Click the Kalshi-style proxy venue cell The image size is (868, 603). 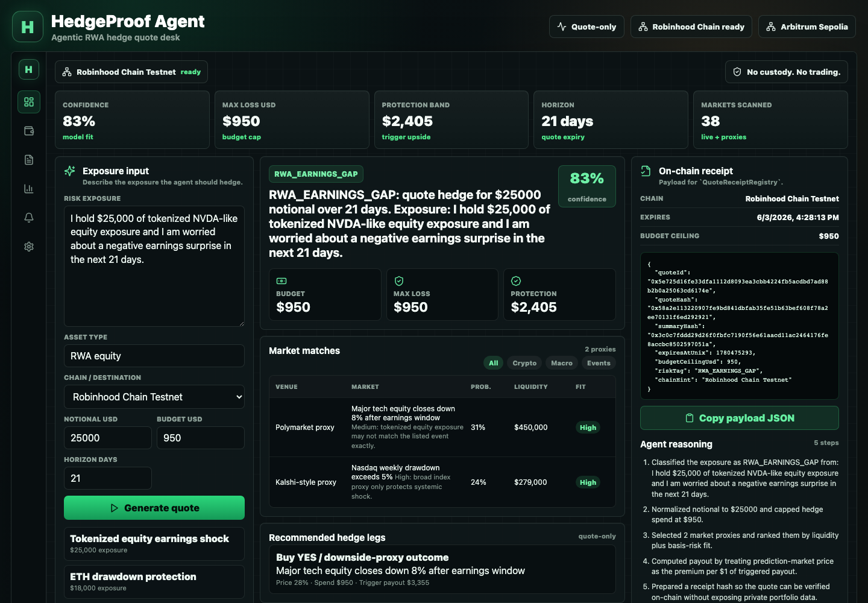pos(306,482)
